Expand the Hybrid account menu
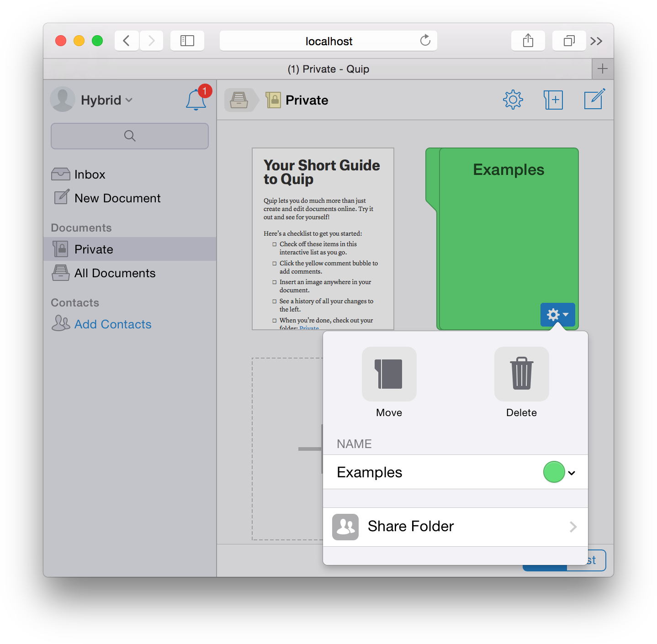This screenshot has width=657, height=644. click(106, 100)
